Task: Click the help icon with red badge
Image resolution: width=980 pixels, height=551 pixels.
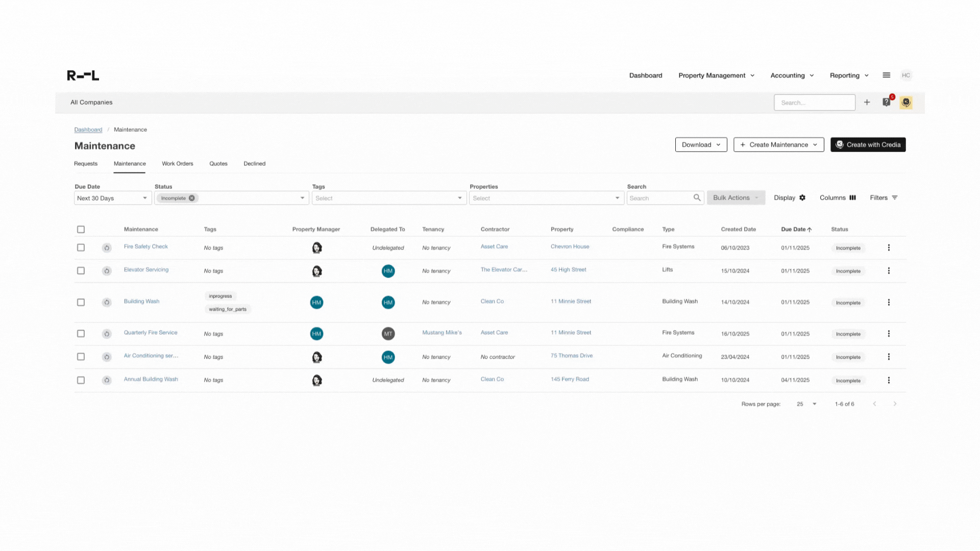Action: click(887, 103)
